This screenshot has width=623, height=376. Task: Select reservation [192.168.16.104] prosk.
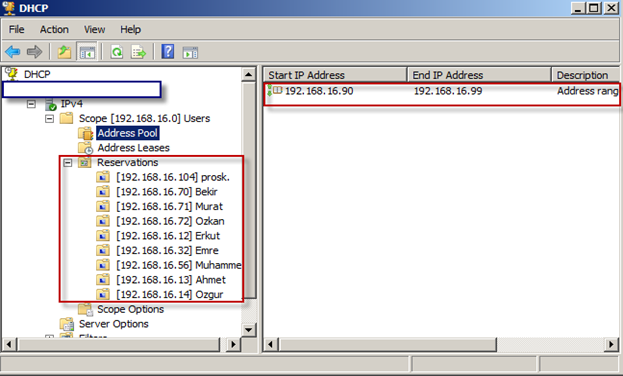pos(173,177)
